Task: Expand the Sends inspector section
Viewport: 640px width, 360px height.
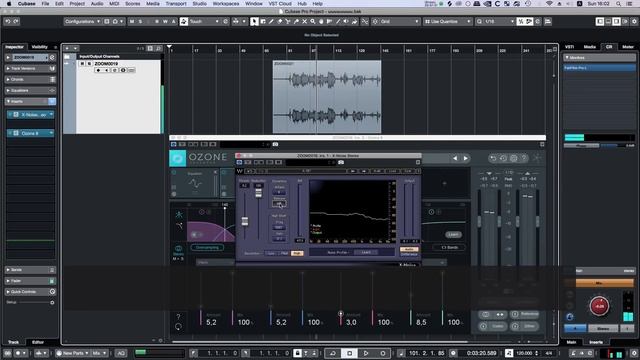Action: point(30,270)
